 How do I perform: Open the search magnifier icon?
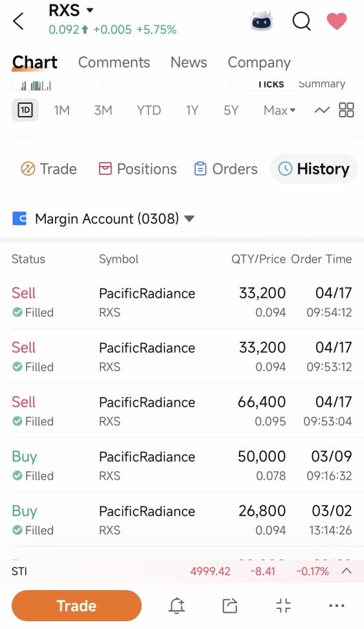click(x=301, y=21)
